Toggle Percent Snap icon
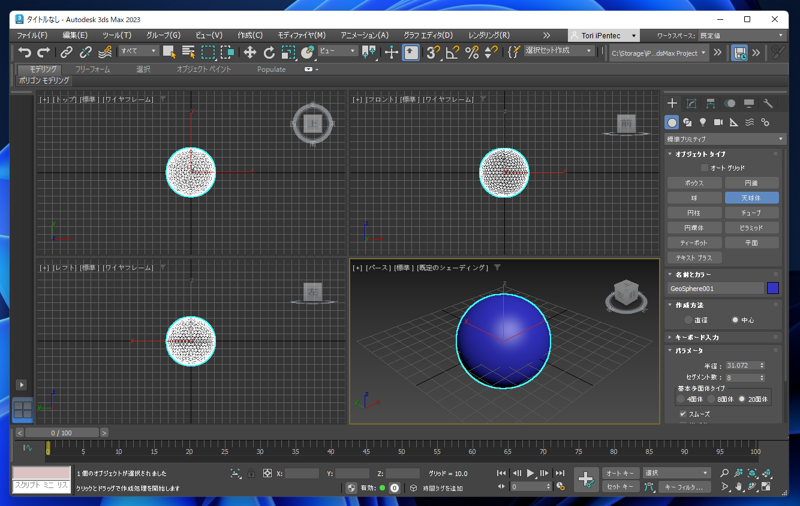800x506 pixels. (472, 52)
